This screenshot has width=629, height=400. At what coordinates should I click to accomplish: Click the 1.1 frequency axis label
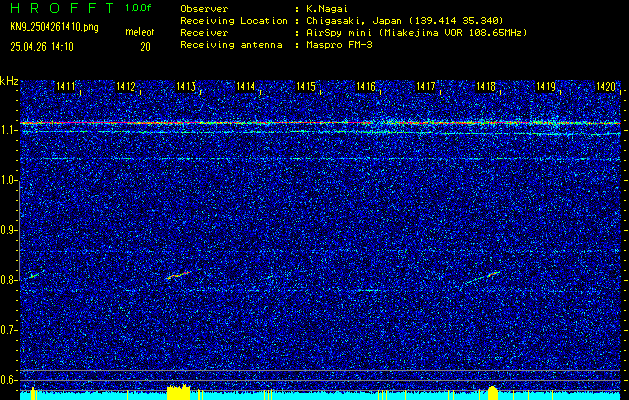point(8,130)
